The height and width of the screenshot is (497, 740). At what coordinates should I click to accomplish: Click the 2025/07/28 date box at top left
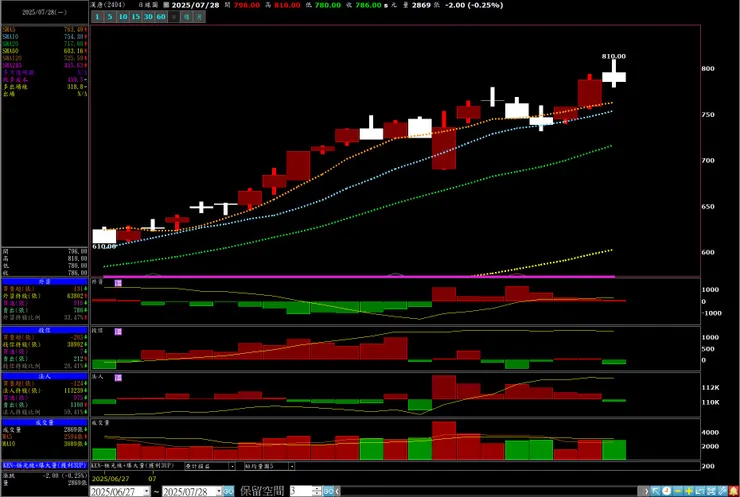(x=44, y=12)
